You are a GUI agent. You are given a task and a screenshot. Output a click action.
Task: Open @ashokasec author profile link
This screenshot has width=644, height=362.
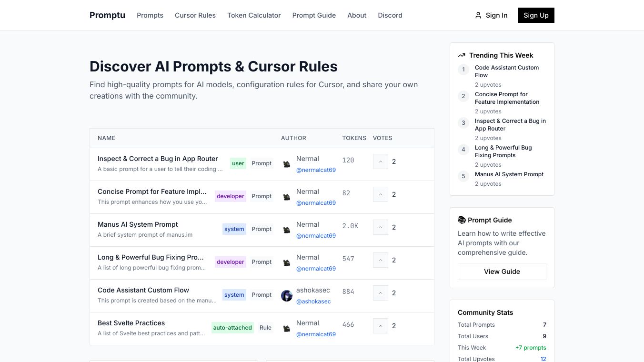(x=313, y=302)
